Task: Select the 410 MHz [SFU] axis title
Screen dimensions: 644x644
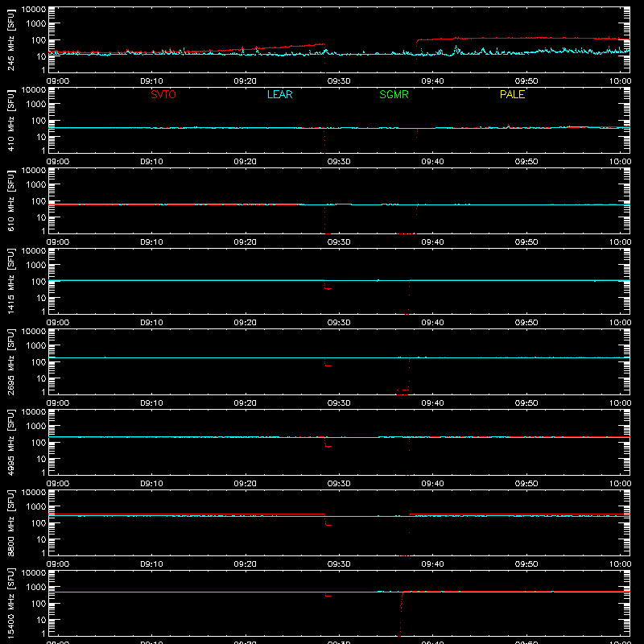Action: tap(11, 121)
